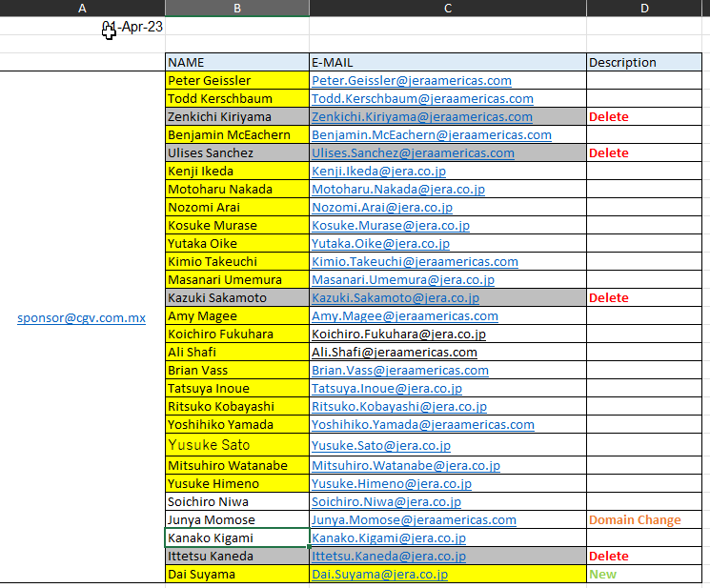Select the Description header cell
710x588 pixels.
[x=644, y=62]
